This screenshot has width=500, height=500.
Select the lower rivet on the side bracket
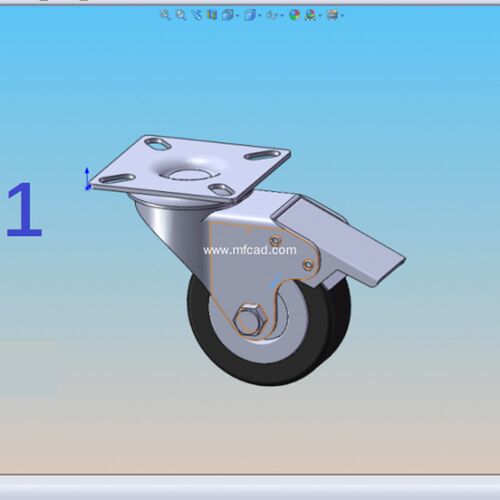tap(308, 265)
